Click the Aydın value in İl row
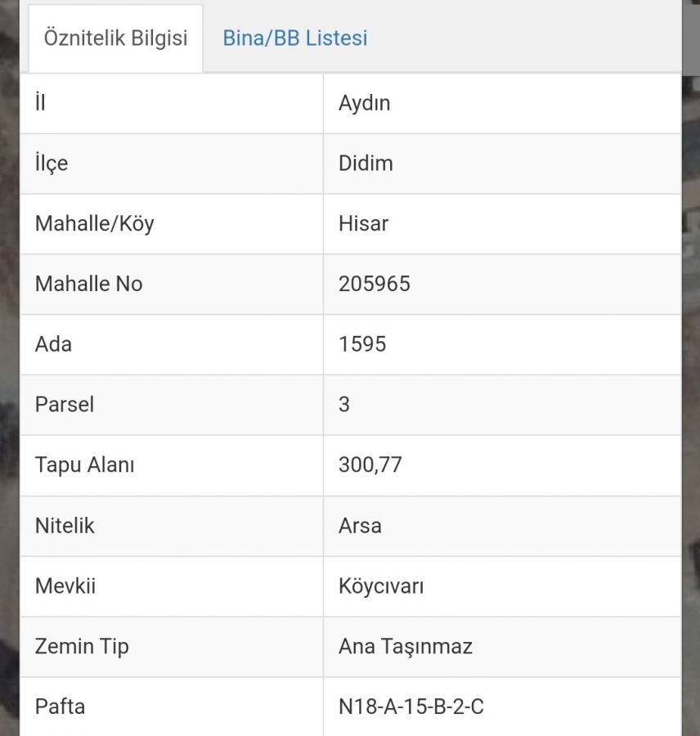Screen dimensions: 700x736 [365, 103]
